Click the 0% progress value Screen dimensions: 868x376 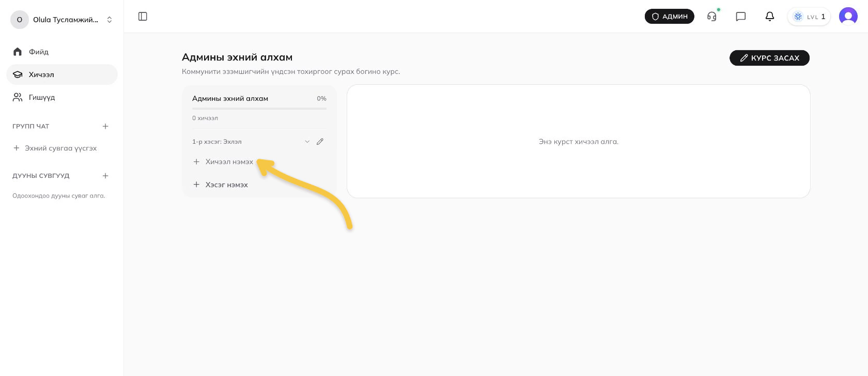point(321,98)
